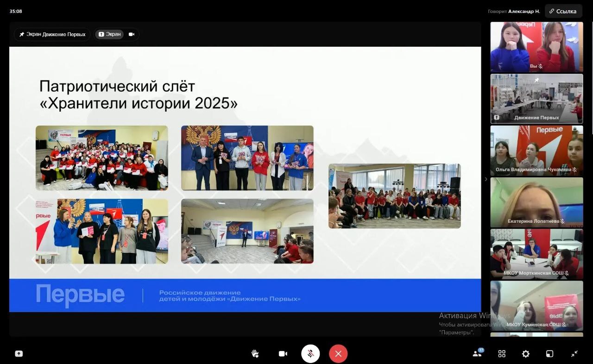The width and height of the screenshot is (593, 364).
Task: Unpin 'Экран Движение Первых' pinned label
Action: pyautogui.click(x=52, y=34)
